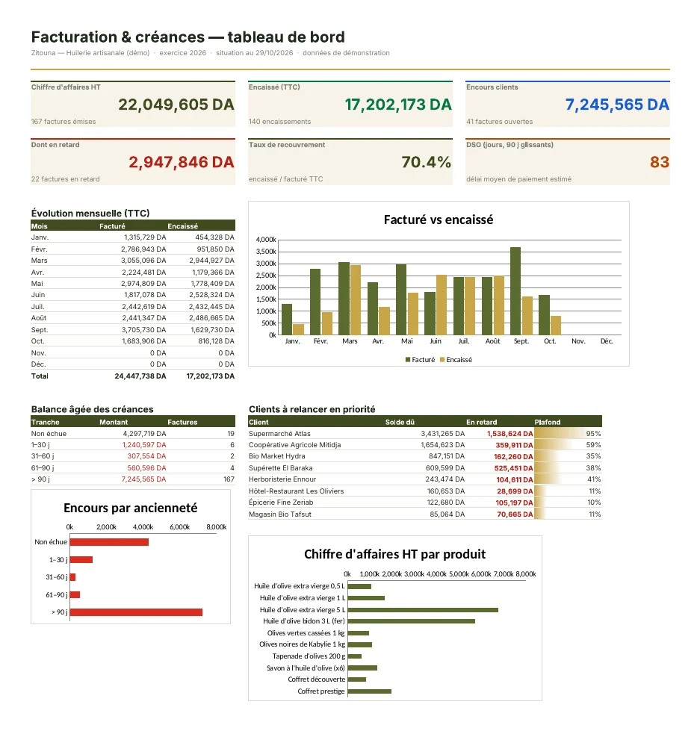This screenshot has height=731, width=700.
Task: Click the green Facturé legend swatch
Action: coord(408,360)
